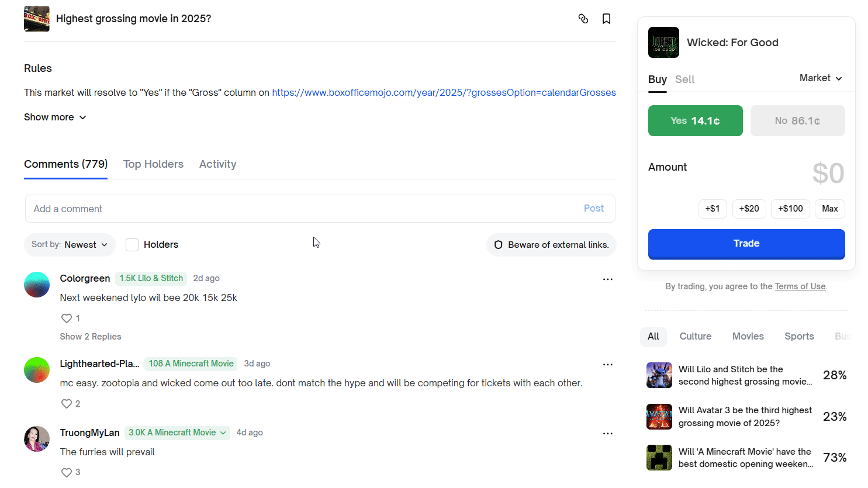Click TruongMyLan's profile avatar
The width and height of the screenshot is (868, 488).
point(37,439)
